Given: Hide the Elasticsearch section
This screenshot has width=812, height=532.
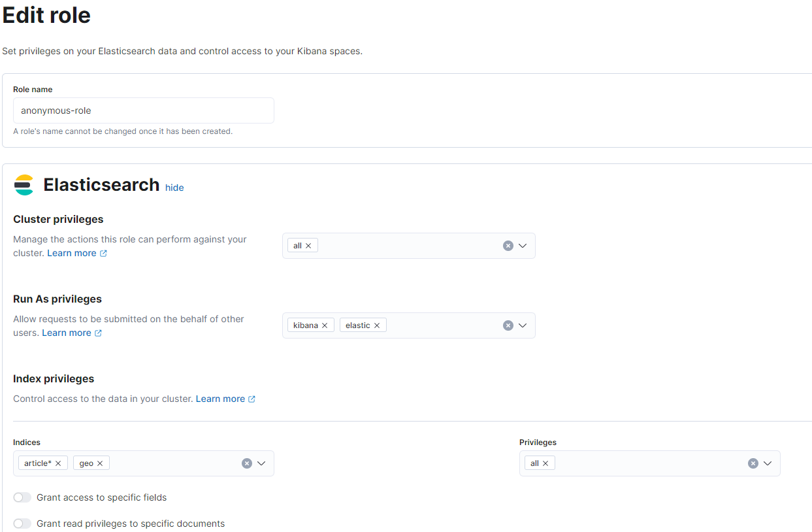Looking at the screenshot, I should click(x=174, y=188).
